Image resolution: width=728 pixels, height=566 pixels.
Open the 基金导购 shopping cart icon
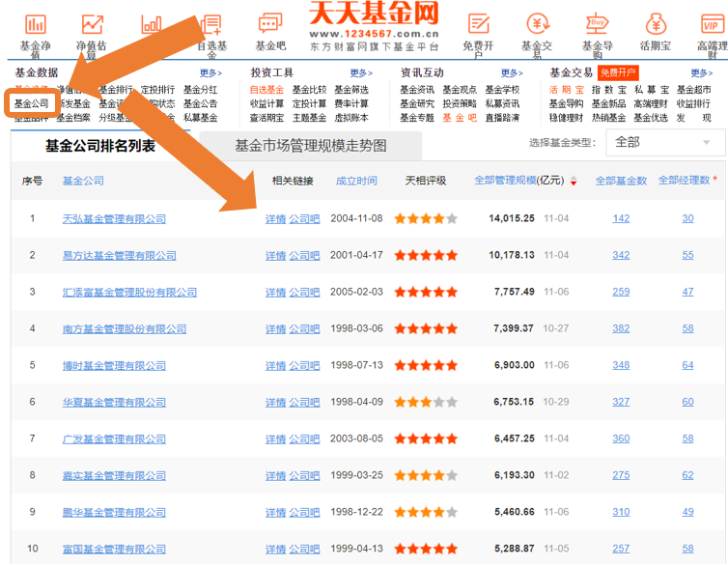[x=598, y=24]
